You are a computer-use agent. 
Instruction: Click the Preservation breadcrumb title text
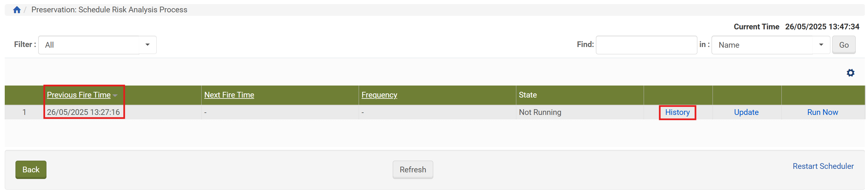109,10
